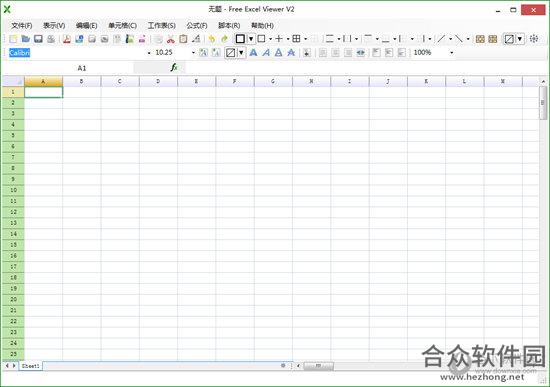The image size is (550, 387).
Task: Toggle center horizontal alignment
Action: click(x=335, y=53)
